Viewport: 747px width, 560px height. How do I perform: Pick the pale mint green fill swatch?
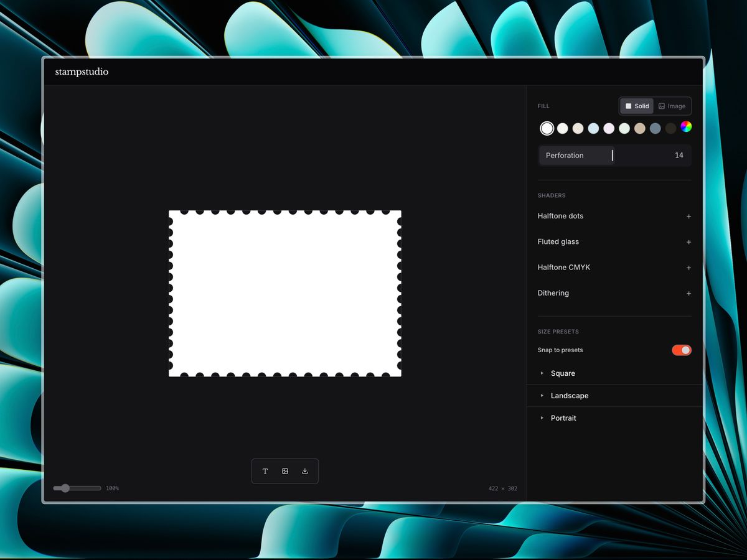[x=624, y=128]
